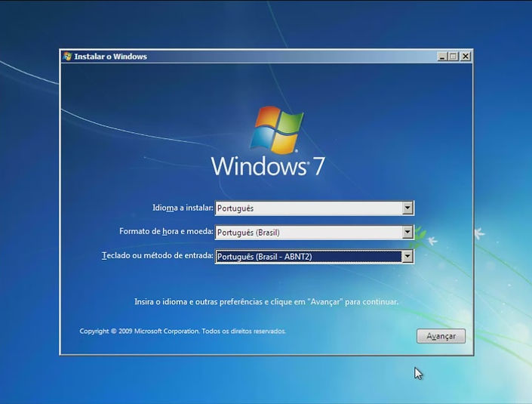Click the 'Teclado ou método de entrada:' label
This screenshot has width=532, height=404.
pos(158,256)
